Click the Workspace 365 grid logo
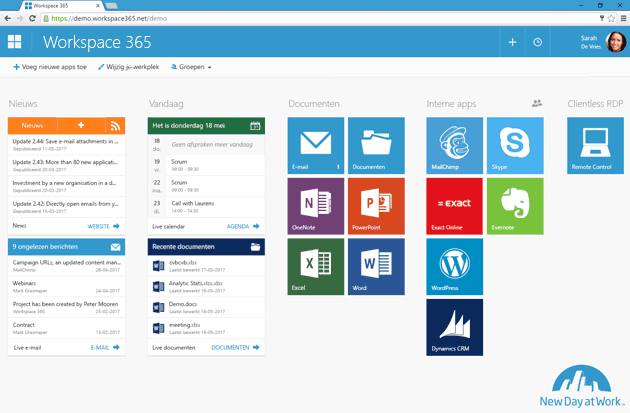Viewport: 630px width, 413px height. (14, 41)
